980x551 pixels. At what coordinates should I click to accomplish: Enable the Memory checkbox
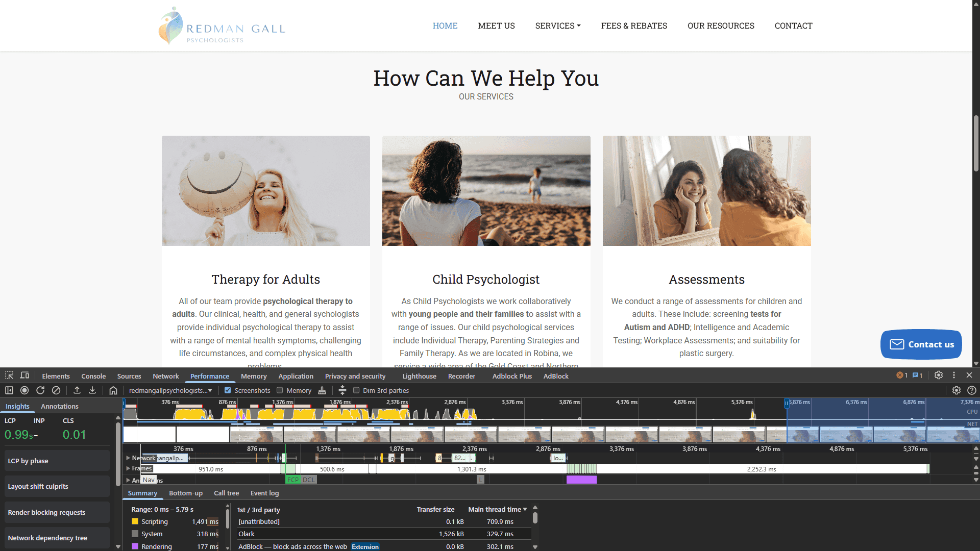pos(280,390)
